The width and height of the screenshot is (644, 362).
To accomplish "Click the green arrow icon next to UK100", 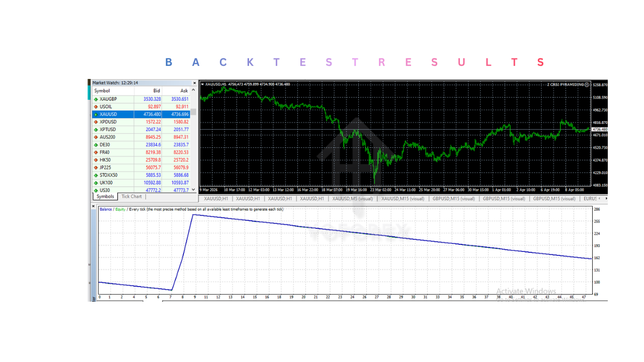I will 96,182.
